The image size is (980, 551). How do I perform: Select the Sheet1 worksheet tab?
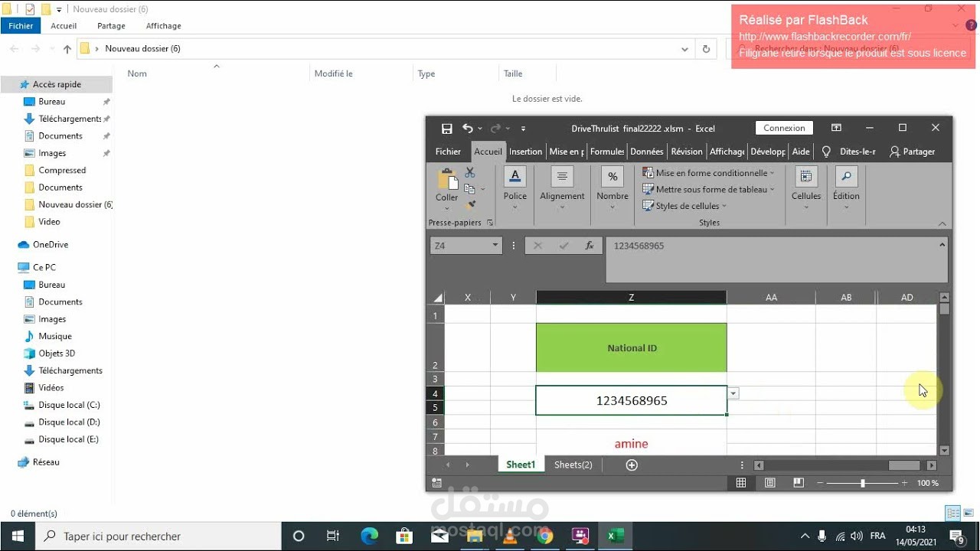point(521,465)
